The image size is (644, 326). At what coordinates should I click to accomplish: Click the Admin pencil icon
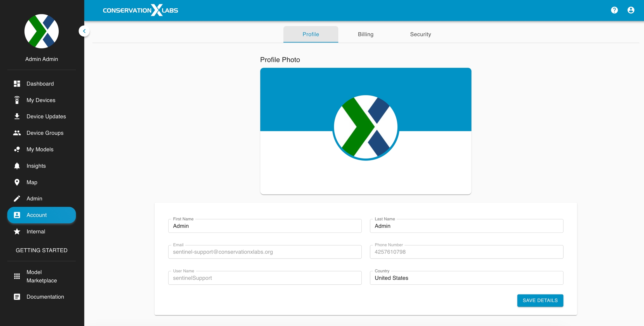coord(17,198)
